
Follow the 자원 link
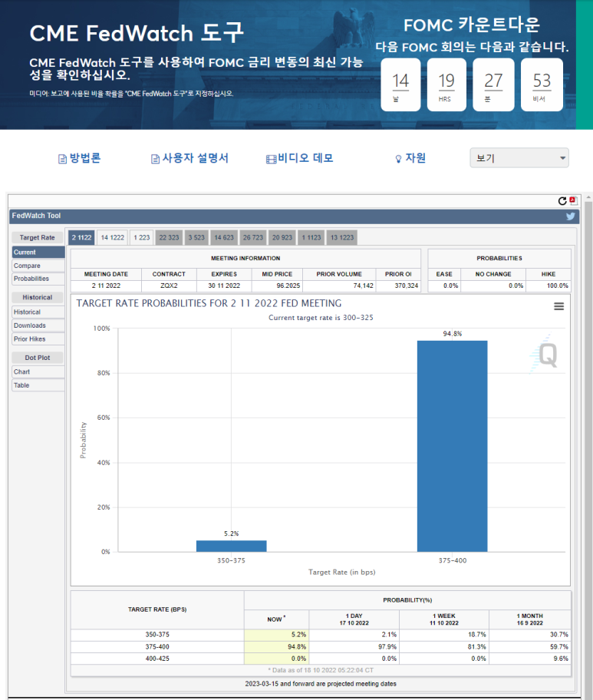click(416, 158)
